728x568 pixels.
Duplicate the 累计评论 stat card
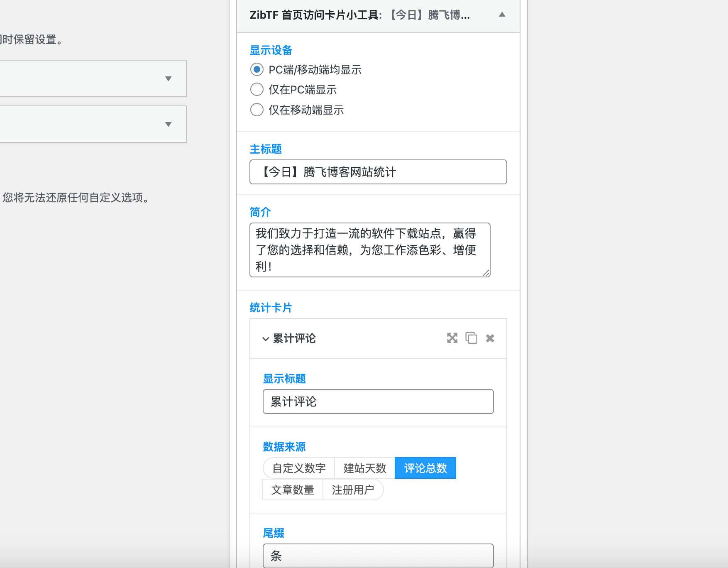[x=471, y=338]
